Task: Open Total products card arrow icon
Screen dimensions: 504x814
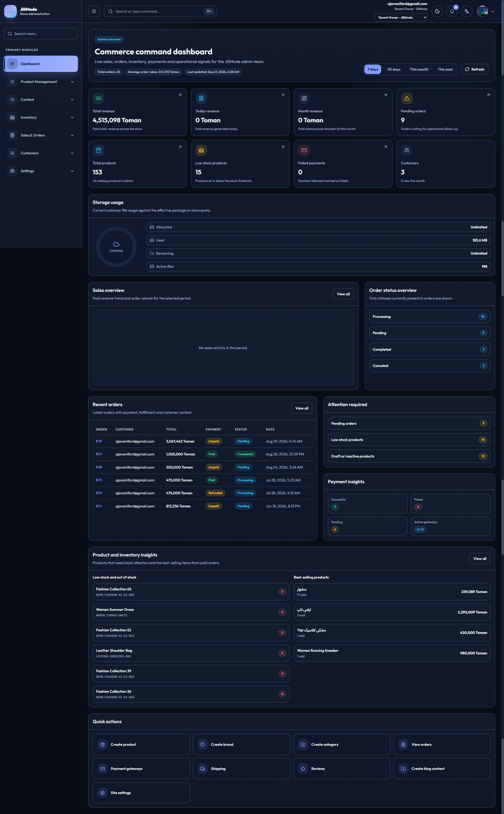Action: pyautogui.click(x=180, y=147)
